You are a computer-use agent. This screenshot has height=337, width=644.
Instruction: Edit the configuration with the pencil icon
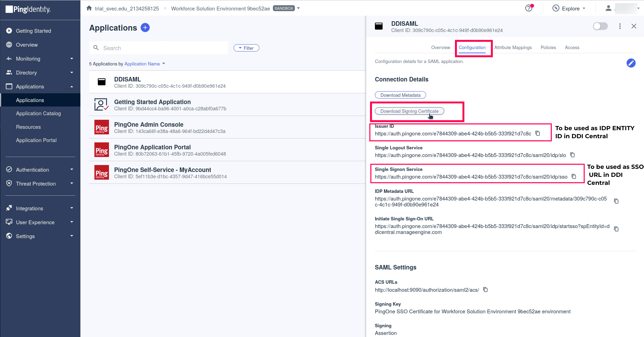coord(631,63)
